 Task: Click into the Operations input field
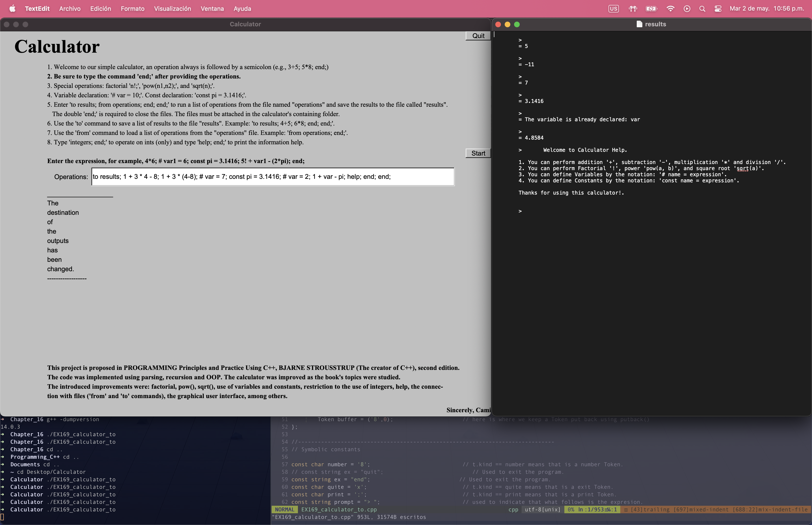point(273,176)
